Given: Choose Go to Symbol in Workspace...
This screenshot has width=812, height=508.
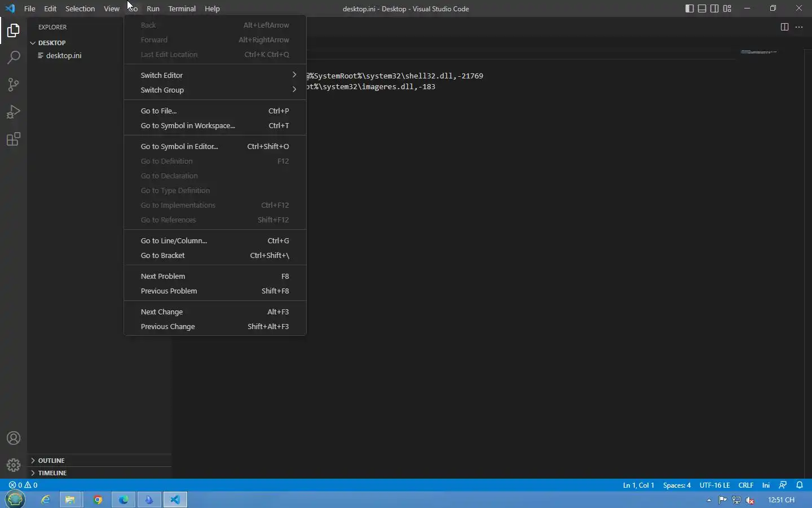Looking at the screenshot, I should pos(215,125).
